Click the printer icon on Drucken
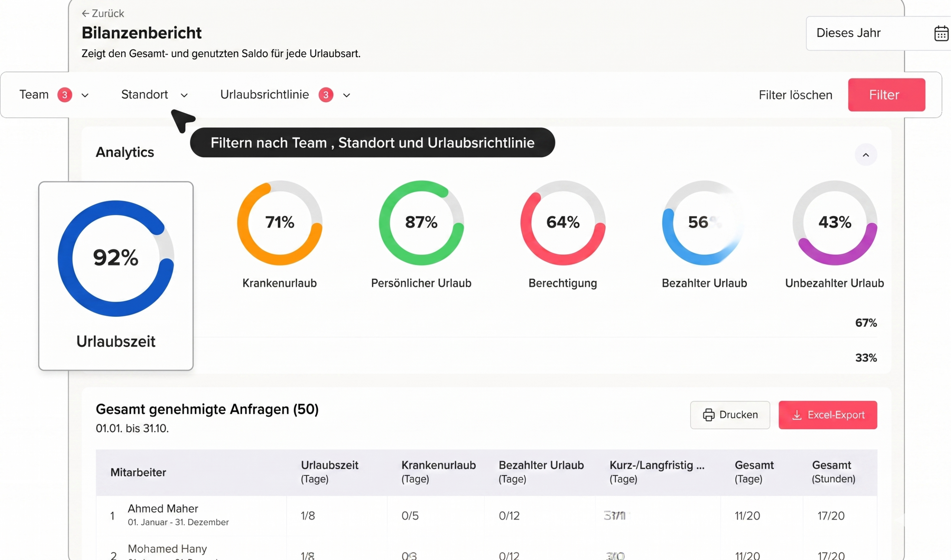The height and width of the screenshot is (560, 951). tap(708, 415)
